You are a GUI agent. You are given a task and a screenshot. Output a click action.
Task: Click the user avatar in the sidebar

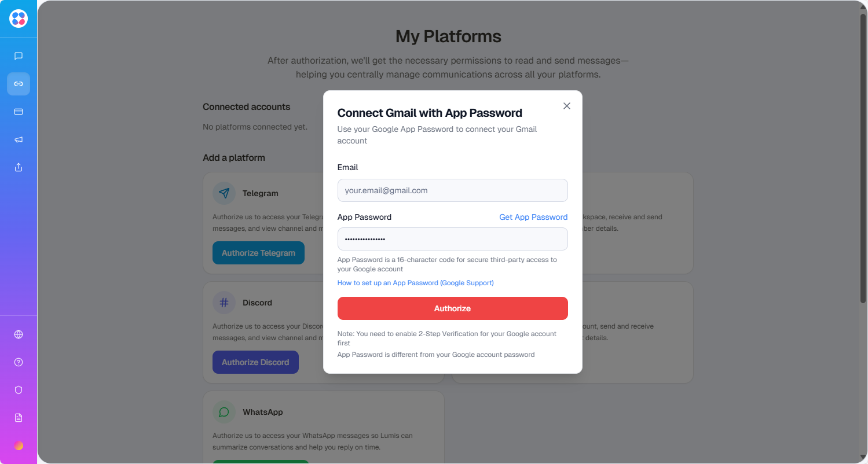click(x=19, y=445)
